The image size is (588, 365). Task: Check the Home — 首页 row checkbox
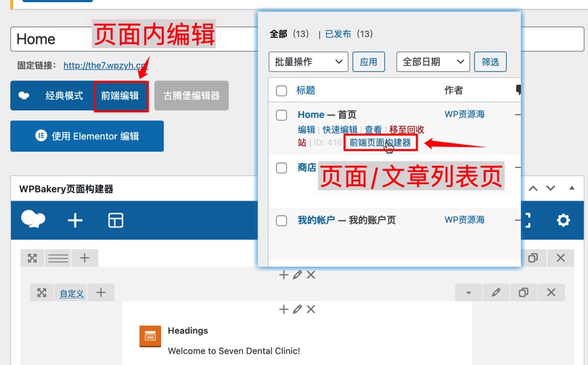click(x=281, y=115)
